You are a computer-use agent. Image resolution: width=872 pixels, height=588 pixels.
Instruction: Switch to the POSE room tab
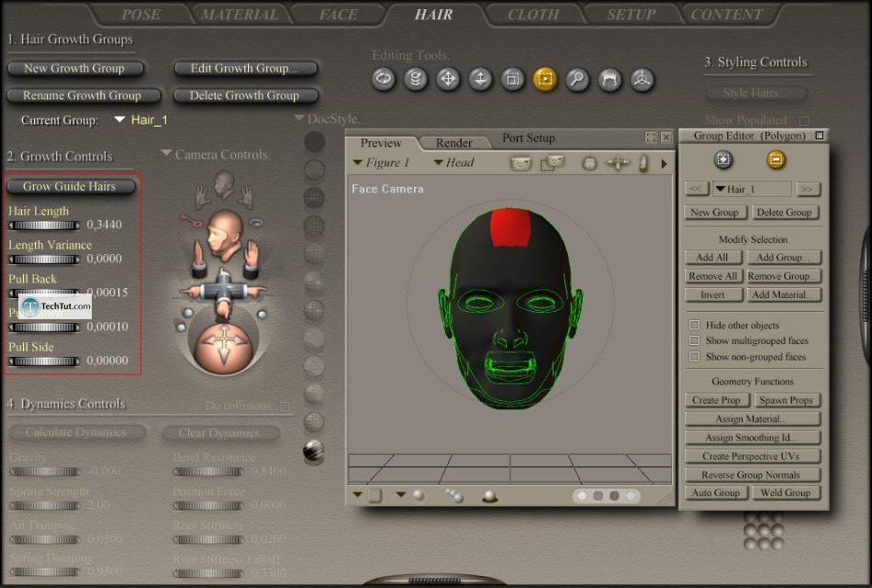pyautogui.click(x=140, y=15)
